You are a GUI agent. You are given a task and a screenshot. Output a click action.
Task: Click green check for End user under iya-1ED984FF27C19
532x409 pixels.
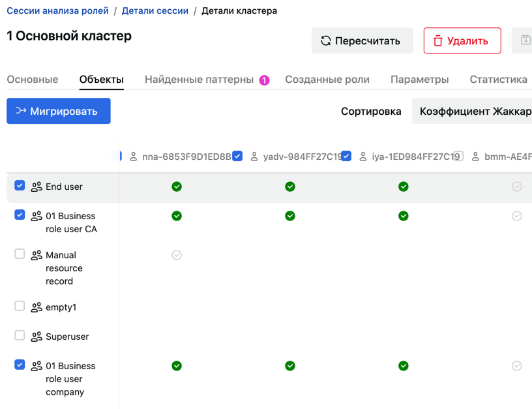coord(404,187)
